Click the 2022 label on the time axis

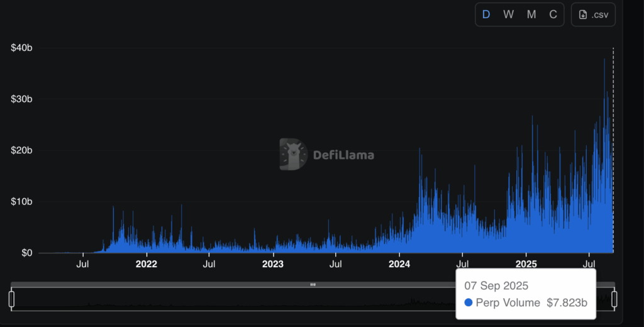[146, 264]
